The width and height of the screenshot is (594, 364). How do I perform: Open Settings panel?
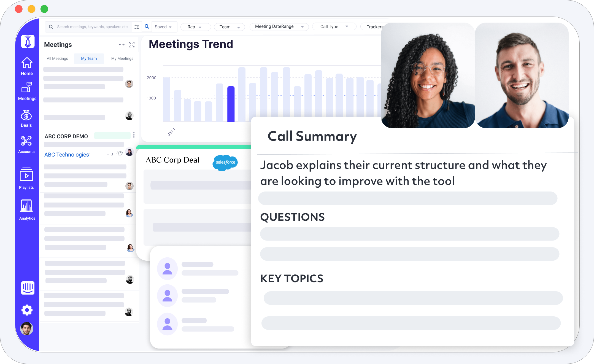click(27, 309)
